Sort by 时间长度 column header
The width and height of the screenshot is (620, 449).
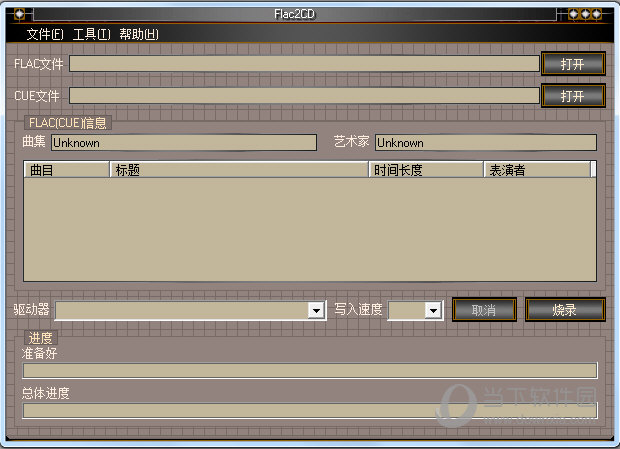(x=426, y=170)
